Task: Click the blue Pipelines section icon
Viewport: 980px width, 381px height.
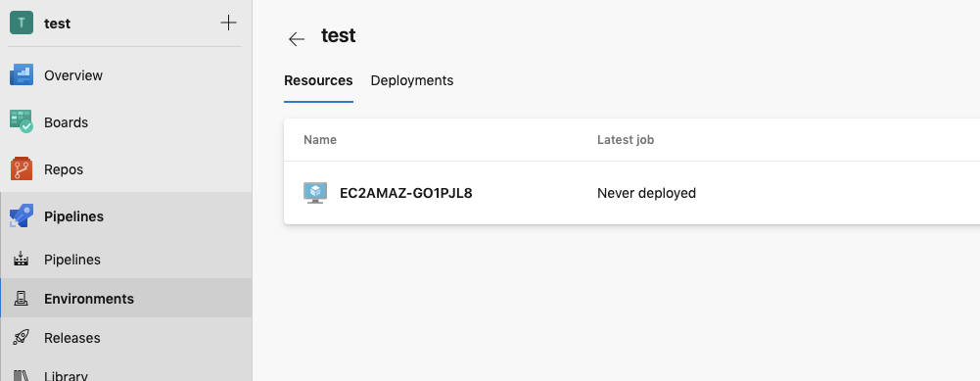Action: pos(22,215)
